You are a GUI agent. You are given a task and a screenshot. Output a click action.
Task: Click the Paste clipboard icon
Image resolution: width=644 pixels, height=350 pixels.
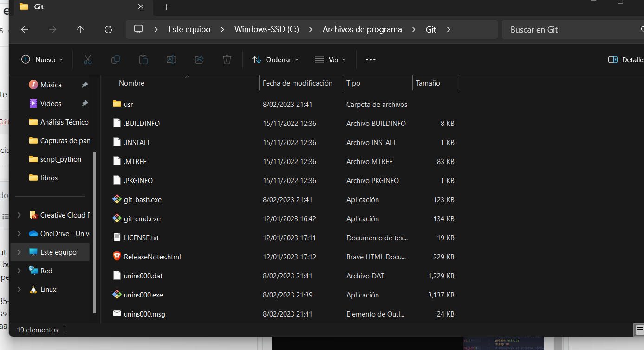pyautogui.click(x=143, y=59)
